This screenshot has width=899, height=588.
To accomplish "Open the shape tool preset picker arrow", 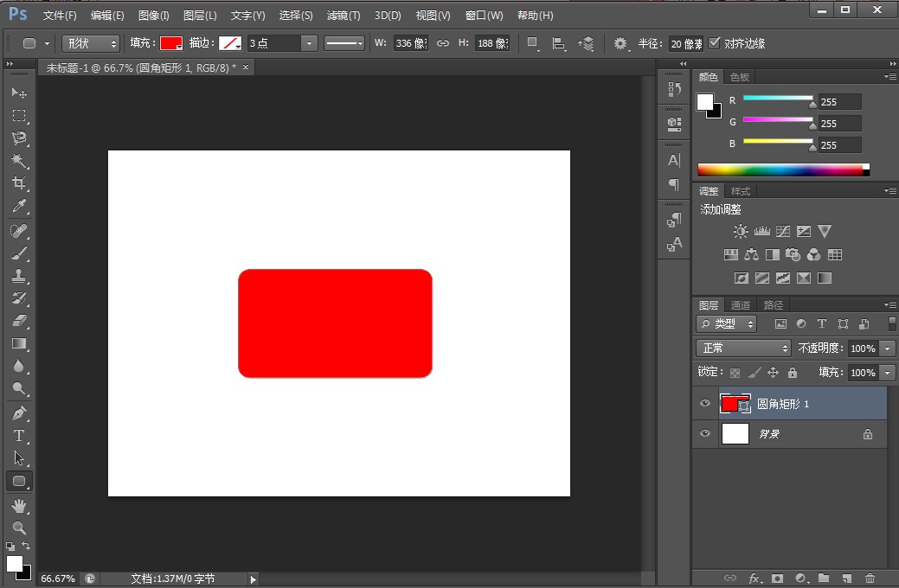I will pos(47,43).
